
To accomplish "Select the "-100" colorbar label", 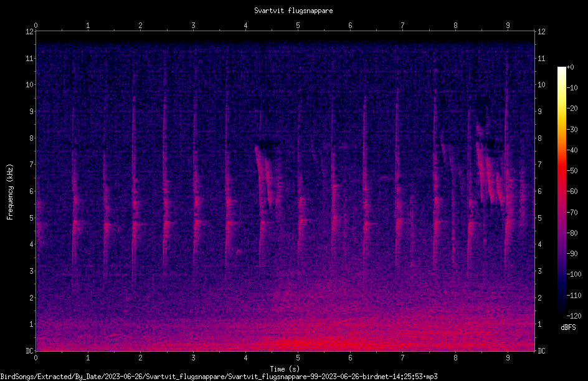I will 574,274.
